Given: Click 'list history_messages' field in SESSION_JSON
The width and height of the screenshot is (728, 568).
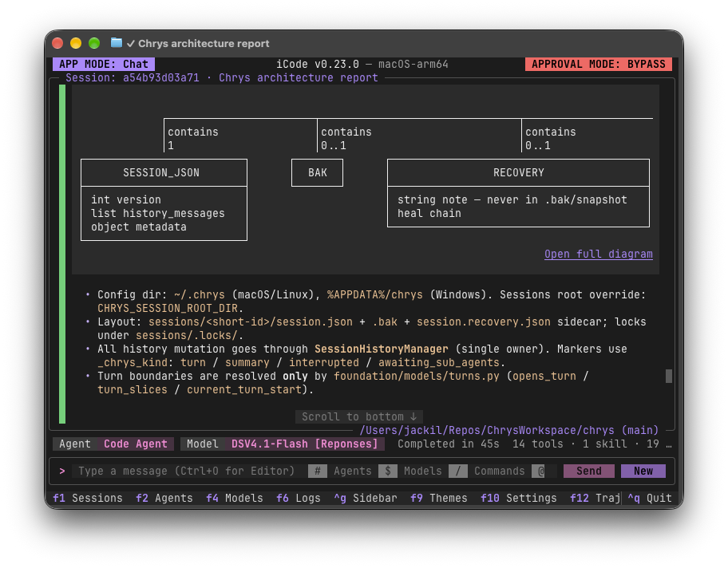Looking at the screenshot, I should (158, 213).
